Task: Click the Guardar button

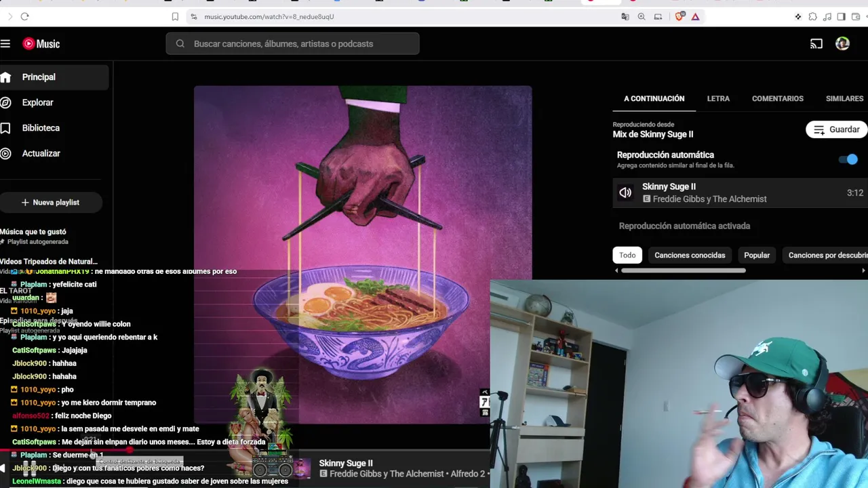Action: pos(836,129)
